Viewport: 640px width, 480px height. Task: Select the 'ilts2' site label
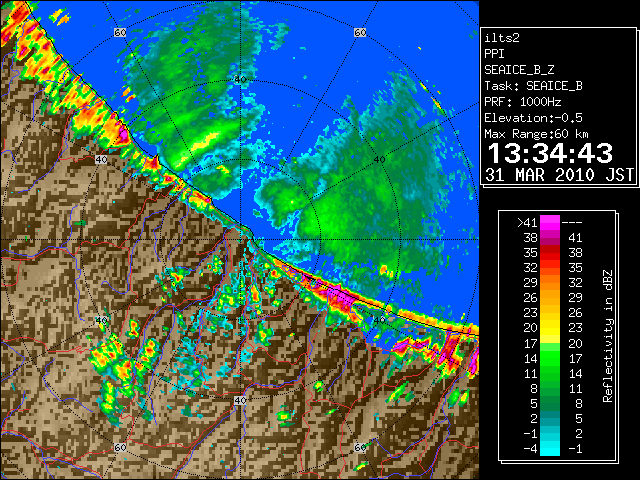click(502, 38)
